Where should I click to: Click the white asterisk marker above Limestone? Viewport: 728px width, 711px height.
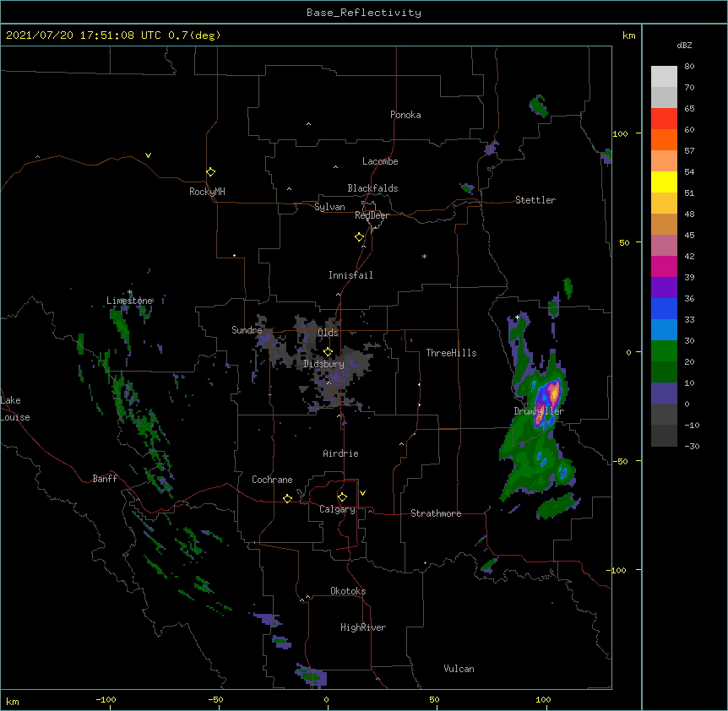tap(130, 292)
